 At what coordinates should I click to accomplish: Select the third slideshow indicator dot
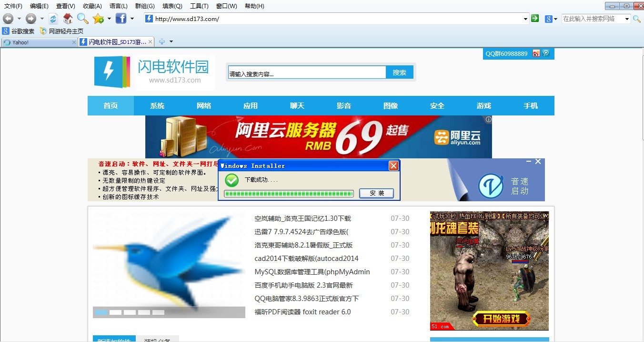(130, 312)
